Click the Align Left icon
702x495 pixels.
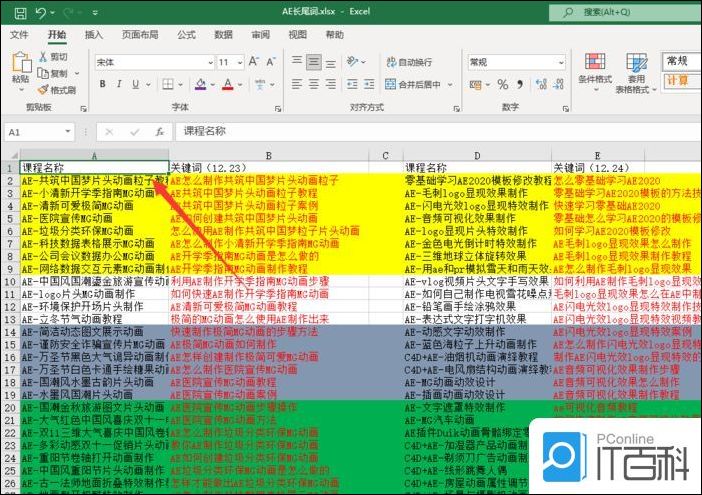pyautogui.click(x=297, y=84)
